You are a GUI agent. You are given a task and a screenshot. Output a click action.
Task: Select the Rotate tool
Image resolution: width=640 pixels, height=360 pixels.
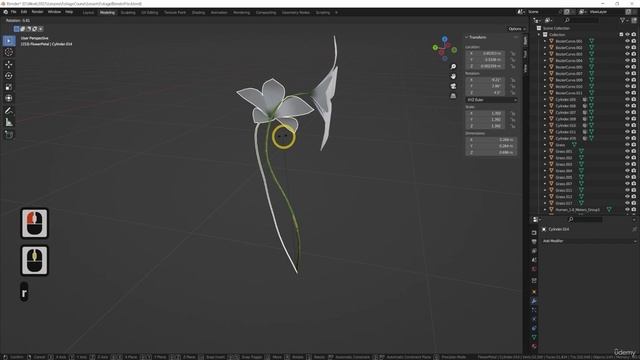pyautogui.click(x=9, y=76)
